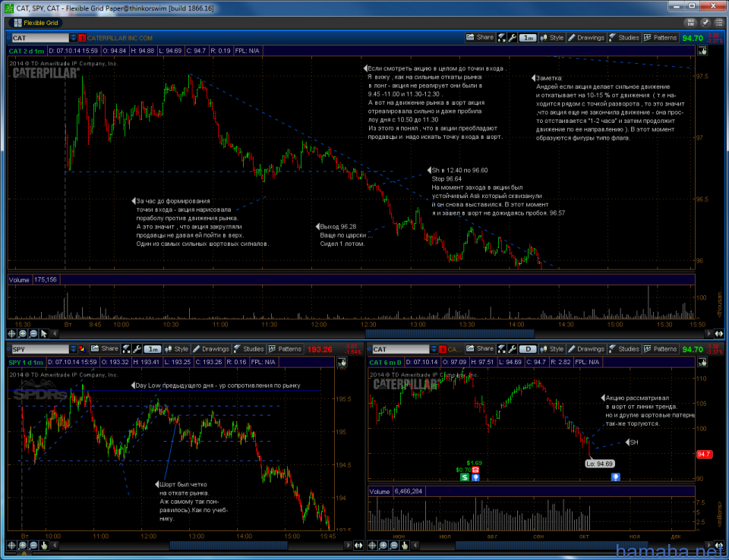Open chart settings wrench on SPY chart

[137, 349]
